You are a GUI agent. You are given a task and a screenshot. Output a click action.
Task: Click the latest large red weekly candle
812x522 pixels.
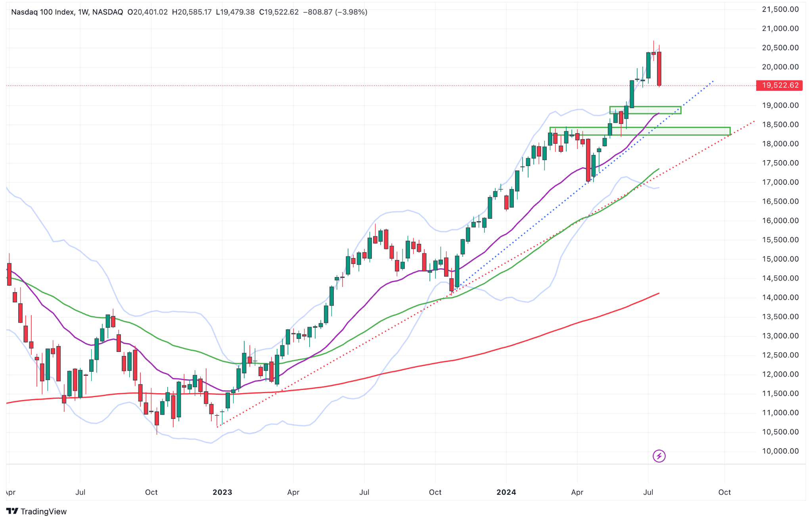[659, 69]
